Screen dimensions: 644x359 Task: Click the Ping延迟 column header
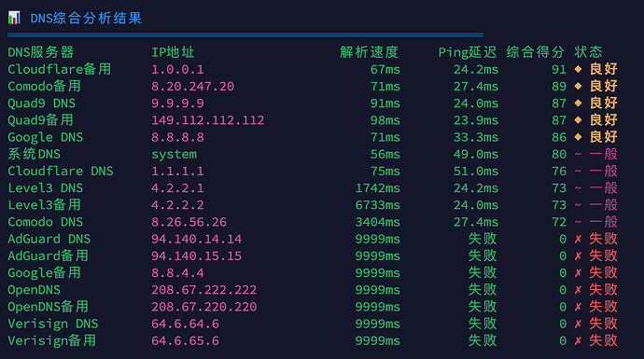[x=468, y=52]
